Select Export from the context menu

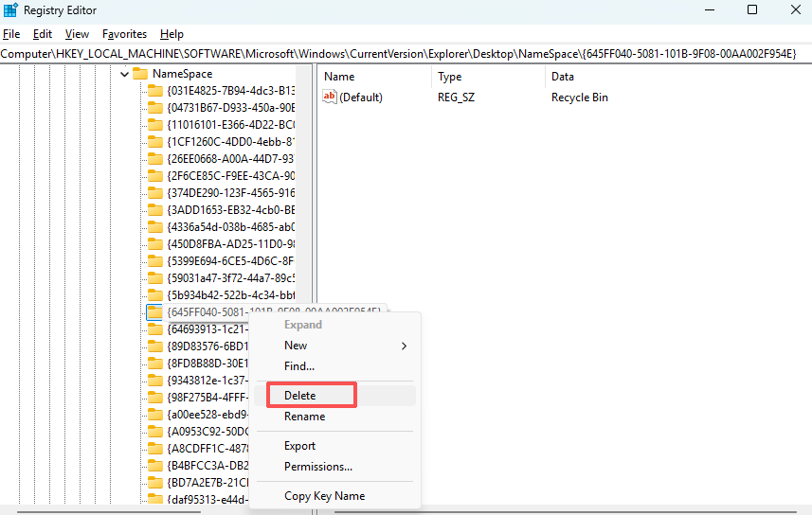tap(299, 446)
